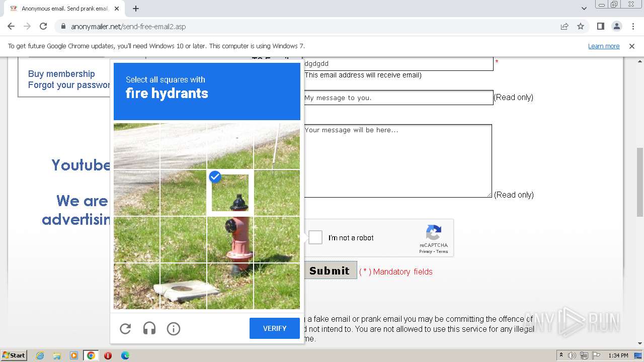
Task: Click the subject field 'My message to you.'
Action: click(398, 98)
